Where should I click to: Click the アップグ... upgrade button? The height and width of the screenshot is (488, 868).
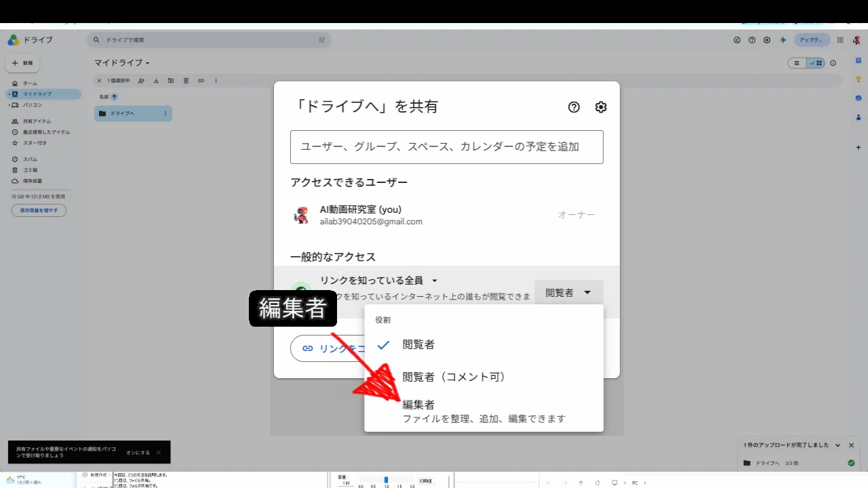[x=812, y=40]
